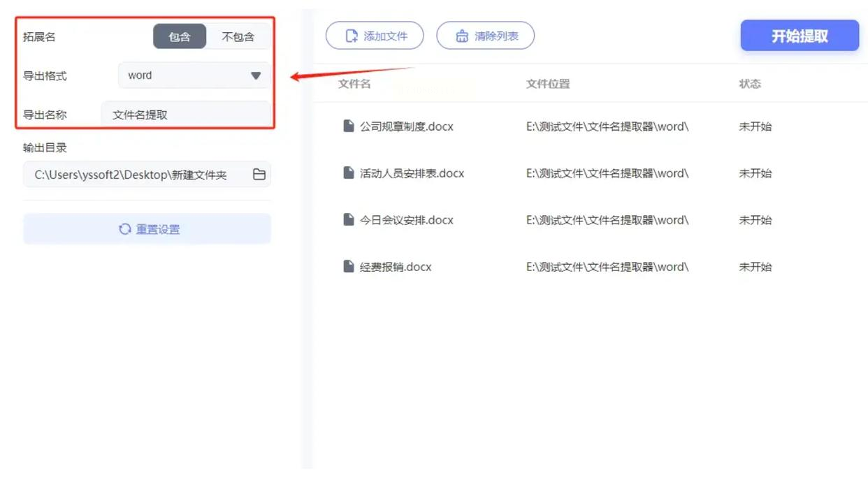Click file icon beside 公司规章制度.docx
This screenshot has height=496, width=868.
[x=349, y=126]
